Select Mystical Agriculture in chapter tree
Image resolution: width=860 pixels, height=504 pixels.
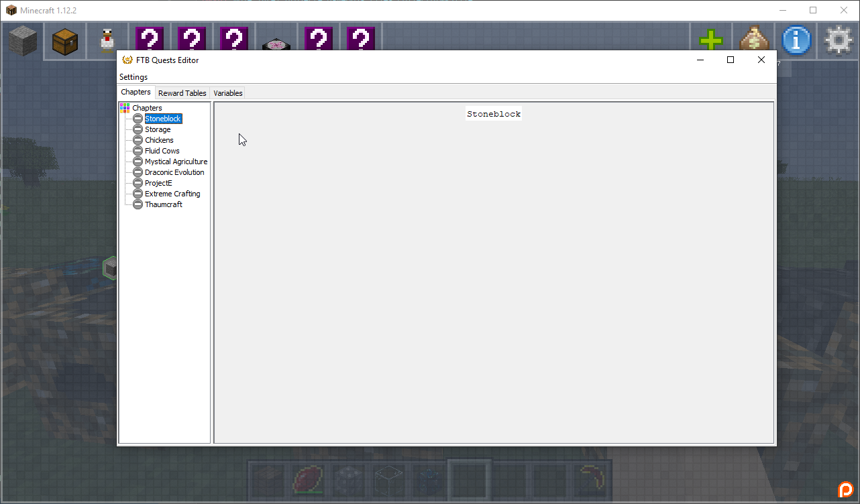tap(176, 162)
